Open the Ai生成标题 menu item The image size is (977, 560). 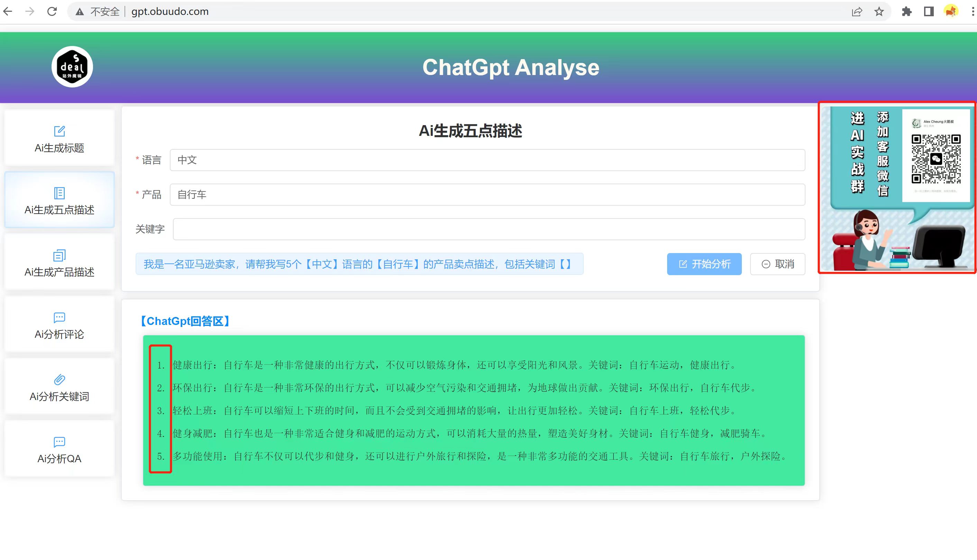tap(59, 138)
